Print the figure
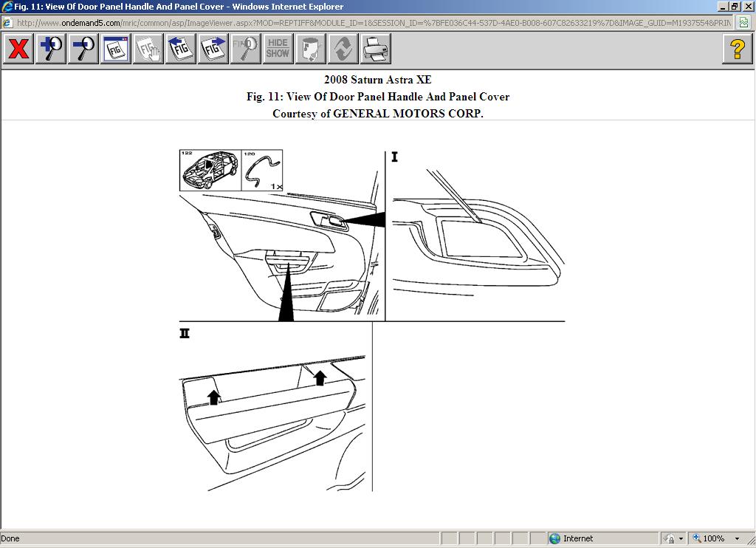The height and width of the screenshot is (548, 756). 375,49
